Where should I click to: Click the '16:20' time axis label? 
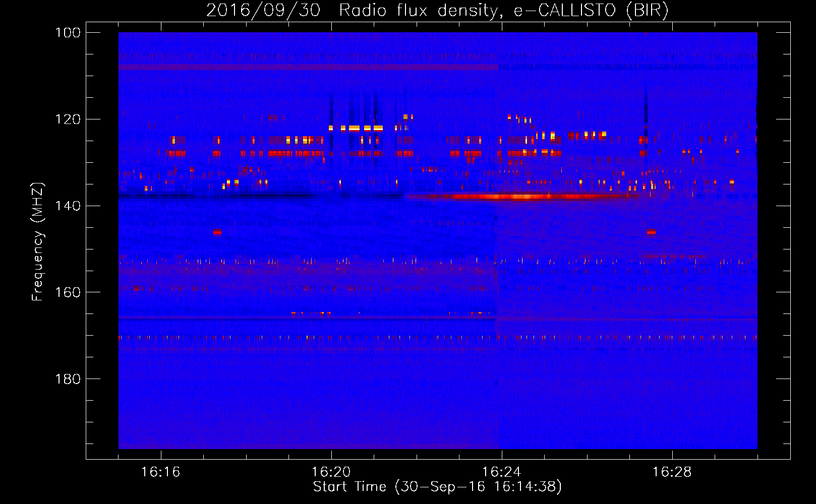pyautogui.click(x=331, y=472)
